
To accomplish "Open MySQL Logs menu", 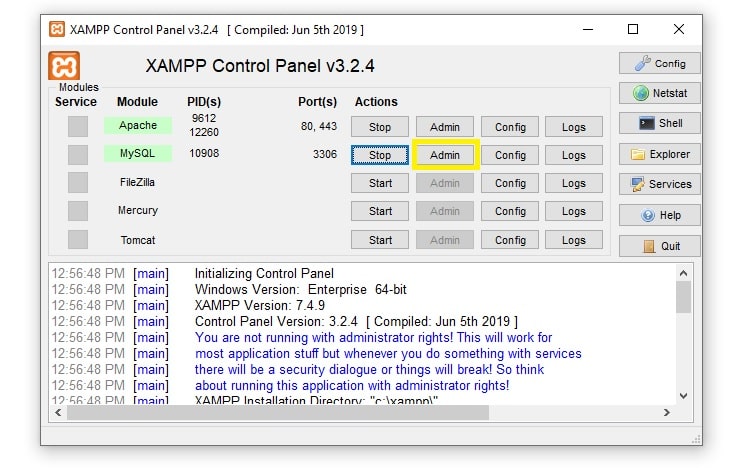I will click(574, 155).
